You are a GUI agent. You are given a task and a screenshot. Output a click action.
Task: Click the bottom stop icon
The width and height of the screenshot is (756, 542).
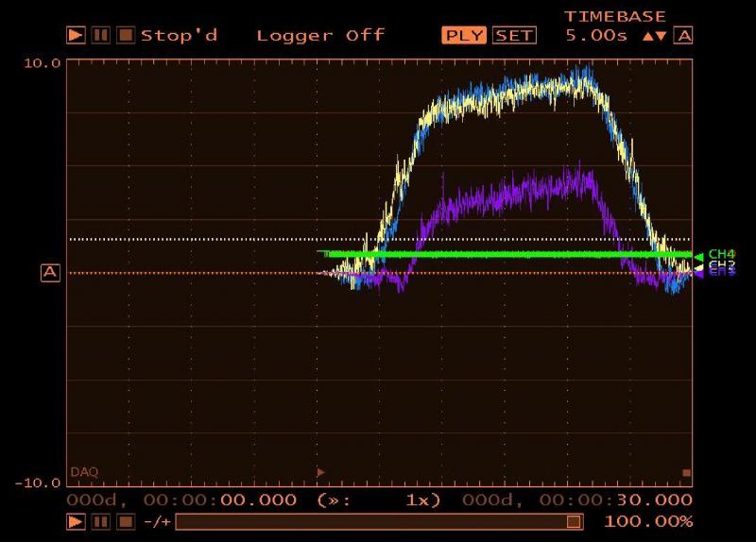click(x=125, y=522)
